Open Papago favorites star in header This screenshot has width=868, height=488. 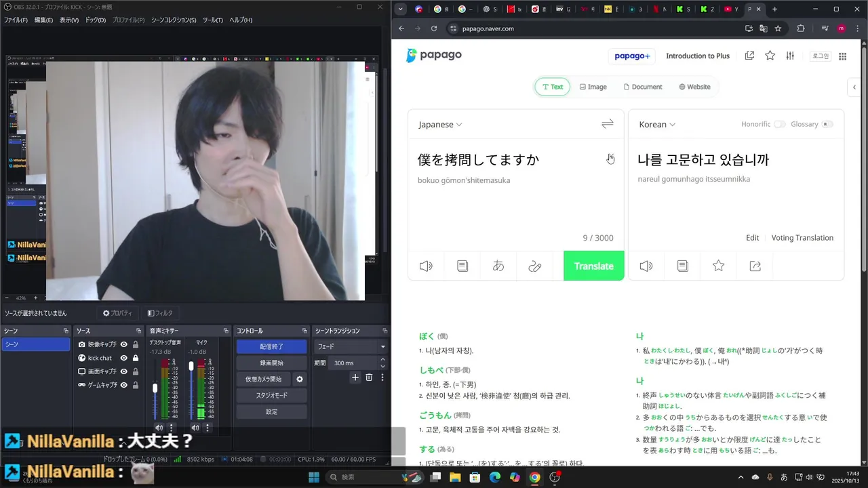point(770,56)
